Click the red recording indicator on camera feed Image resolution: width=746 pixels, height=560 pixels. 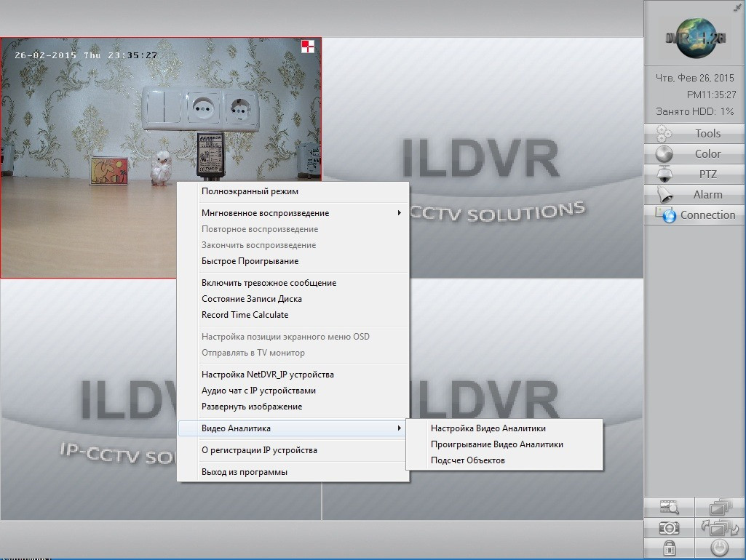pos(309,47)
